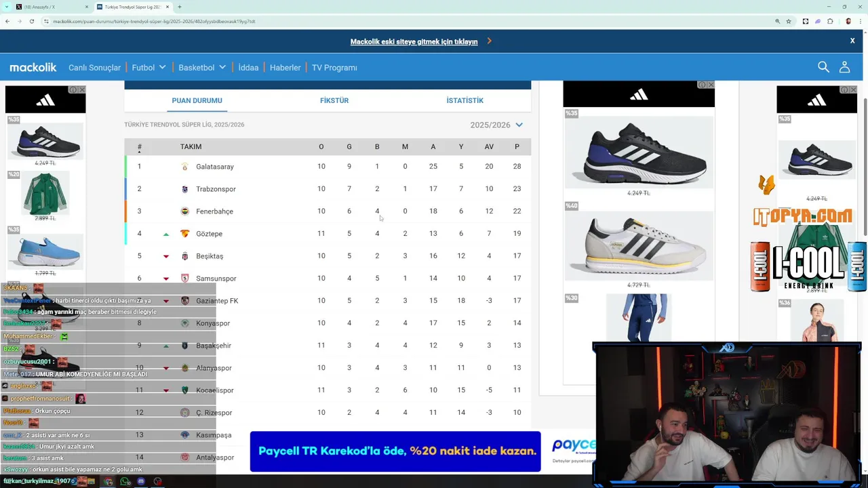Open the Fenerbahçe team link
The height and width of the screenshot is (488, 868).
(214, 211)
